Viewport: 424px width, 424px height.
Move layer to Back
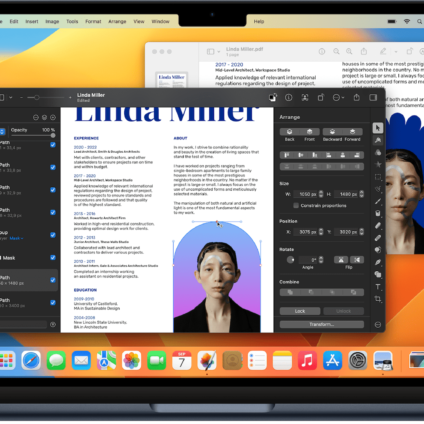coord(289,132)
